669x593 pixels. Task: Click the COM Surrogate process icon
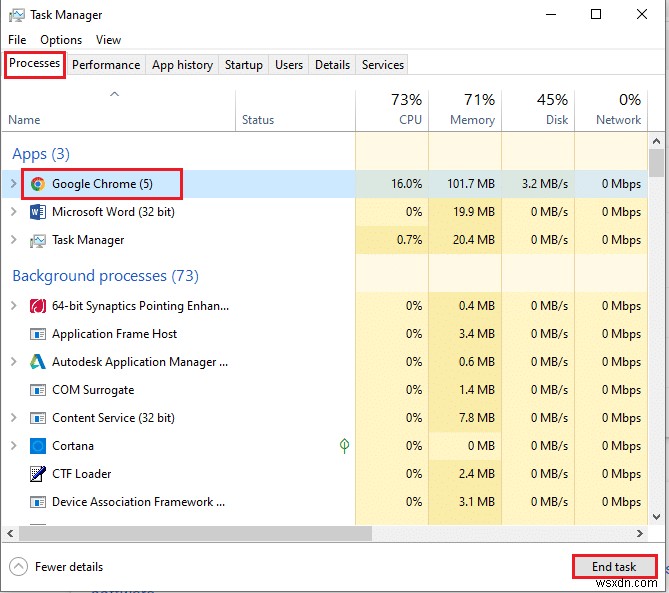click(x=38, y=390)
